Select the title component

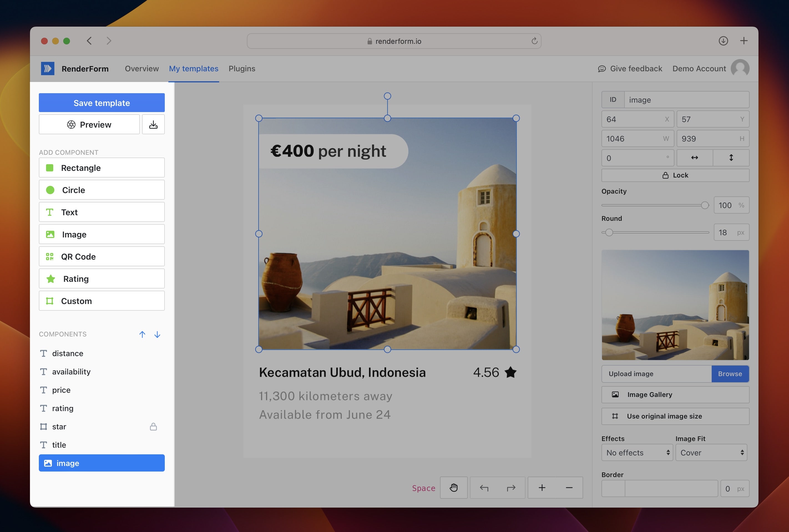point(102,445)
